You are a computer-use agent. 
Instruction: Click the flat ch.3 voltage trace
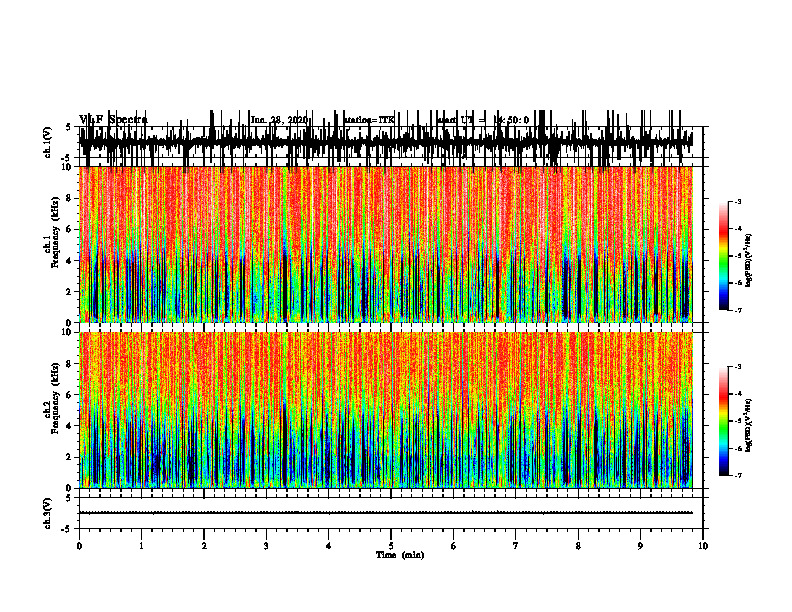click(x=386, y=513)
